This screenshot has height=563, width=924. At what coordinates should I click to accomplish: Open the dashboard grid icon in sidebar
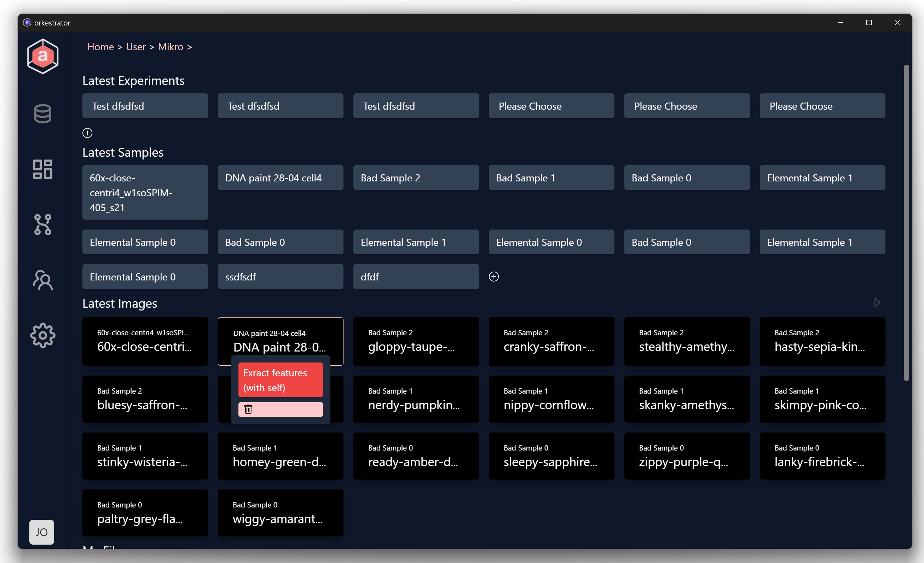click(x=43, y=169)
